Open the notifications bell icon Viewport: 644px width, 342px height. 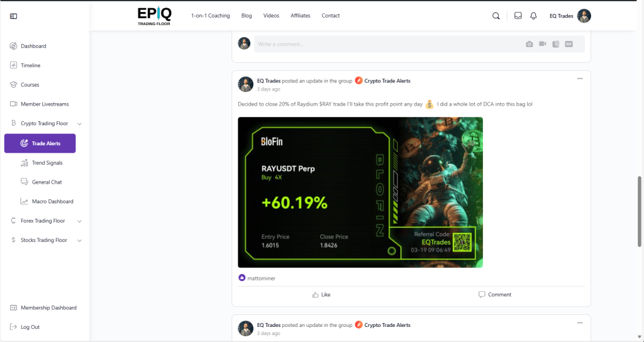[533, 16]
